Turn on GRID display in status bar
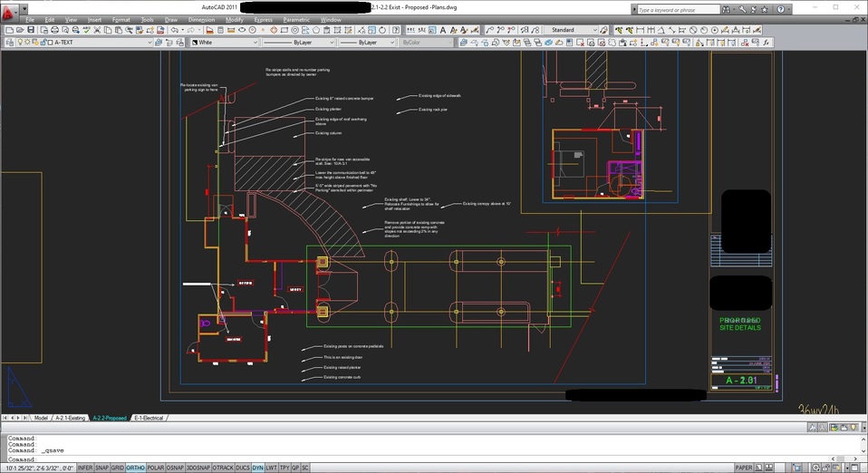The width and height of the screenshot is (868, 473). coord(118,468)
